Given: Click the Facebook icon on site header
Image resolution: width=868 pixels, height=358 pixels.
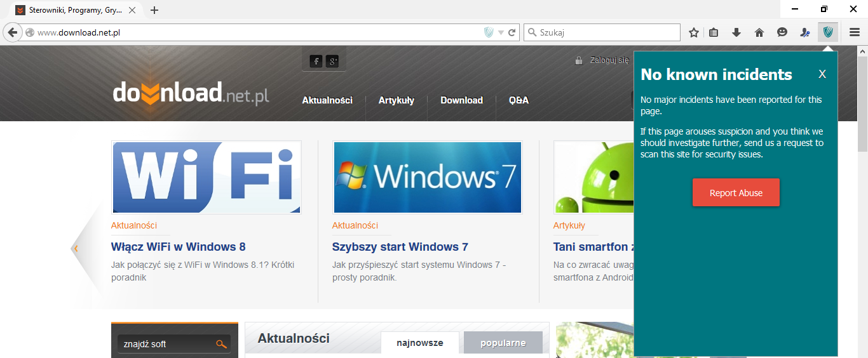Looking at the screenshot, I should tap(316, 61).
